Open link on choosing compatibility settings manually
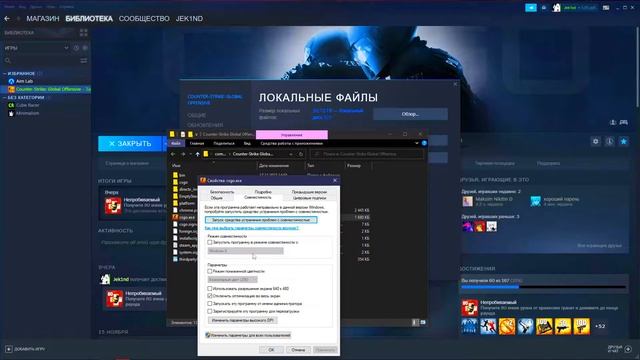640x360 pixels. [251, 228]
